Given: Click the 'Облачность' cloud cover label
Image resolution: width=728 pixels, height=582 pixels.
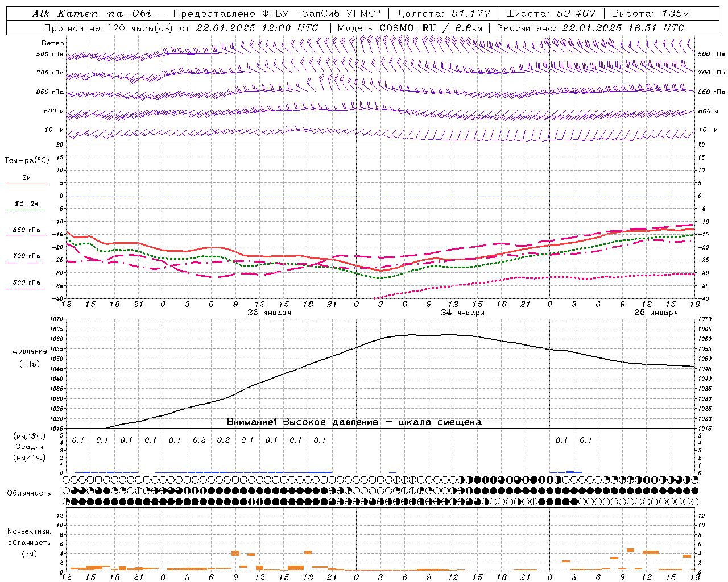Looking at the screenshot, I should coord(29,493).
